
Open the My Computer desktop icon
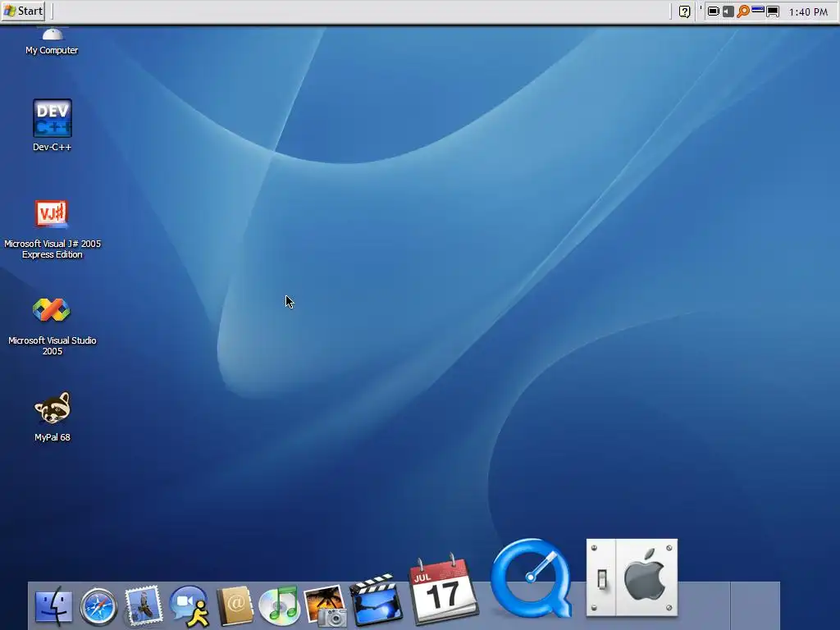click(52, 34)
